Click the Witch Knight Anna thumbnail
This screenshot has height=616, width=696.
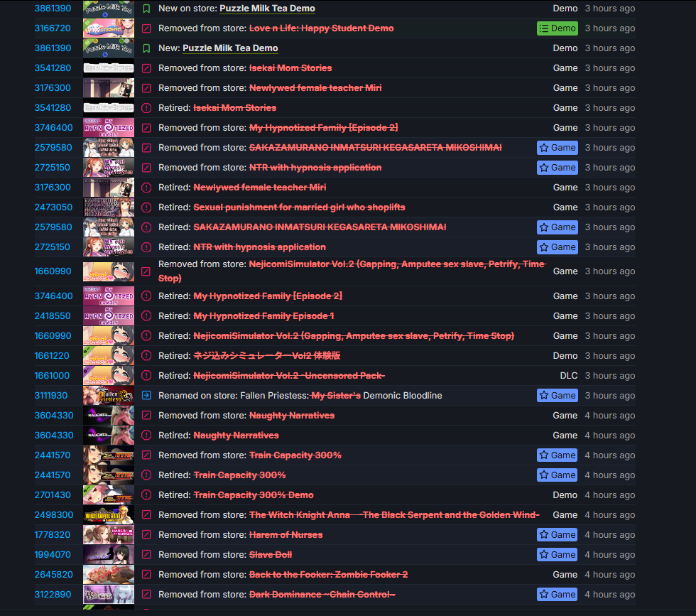(x=108, y=515)
